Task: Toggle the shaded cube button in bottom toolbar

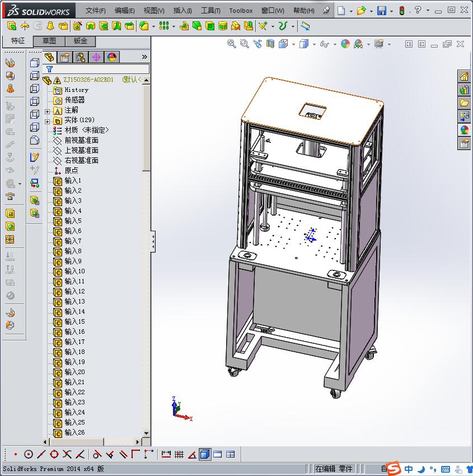Action: [205, 454]
